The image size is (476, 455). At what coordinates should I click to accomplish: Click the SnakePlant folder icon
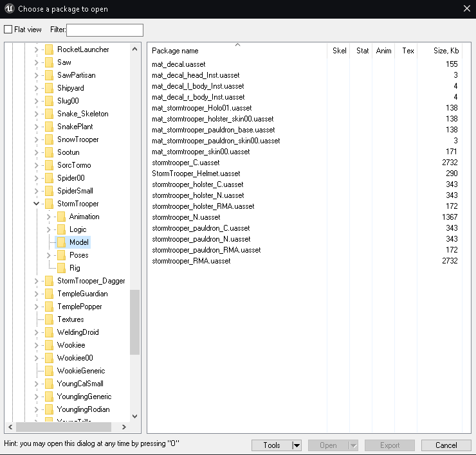point(49,127)
